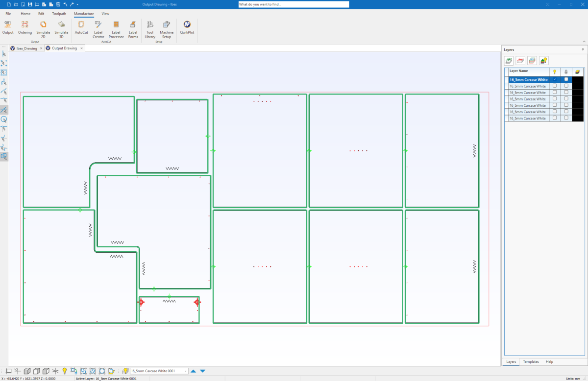
Task: Click the red stacked-layers icon in Layers panel
Action: click(x=520, y=60)
